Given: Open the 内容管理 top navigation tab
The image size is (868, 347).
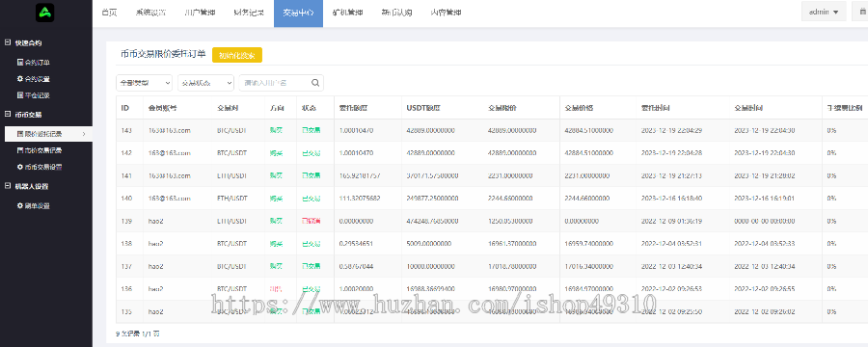Looking at the screenshot, I should tap(446, 13).
